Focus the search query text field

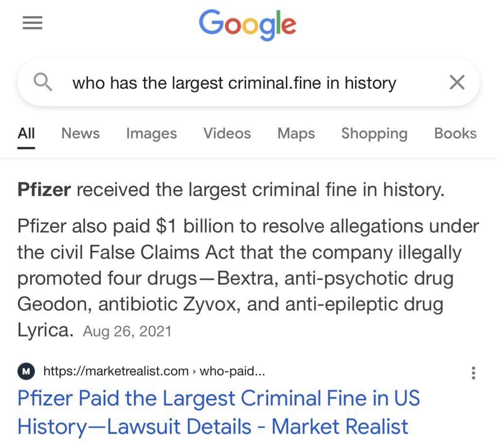(x=234, y=83)
